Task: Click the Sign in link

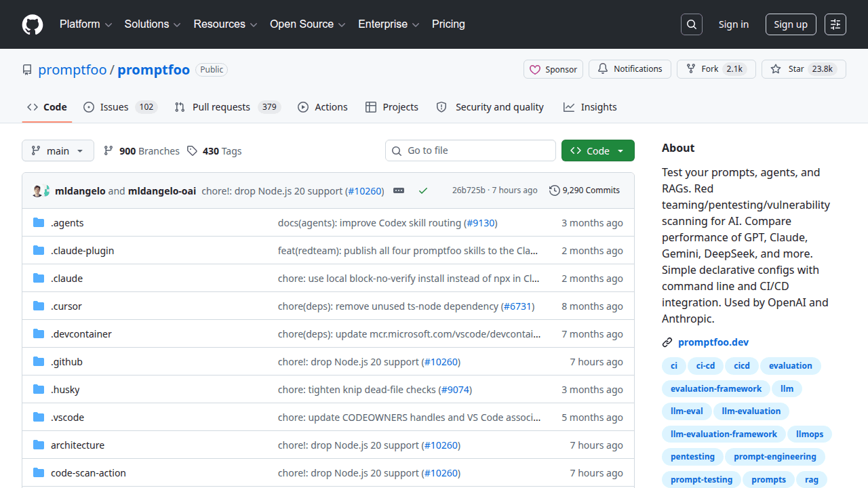Action: pyautogui.click(x=734, y=24)
